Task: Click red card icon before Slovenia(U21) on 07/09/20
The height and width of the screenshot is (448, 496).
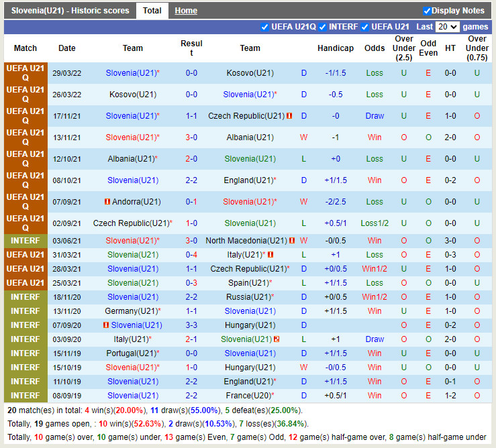Action: (106, 325)
